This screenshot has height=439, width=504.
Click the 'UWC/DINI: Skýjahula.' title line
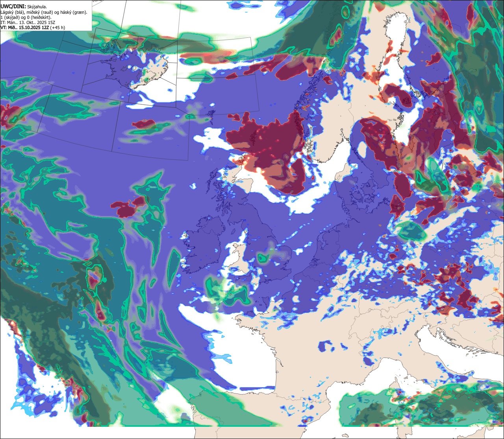[24, 7]
